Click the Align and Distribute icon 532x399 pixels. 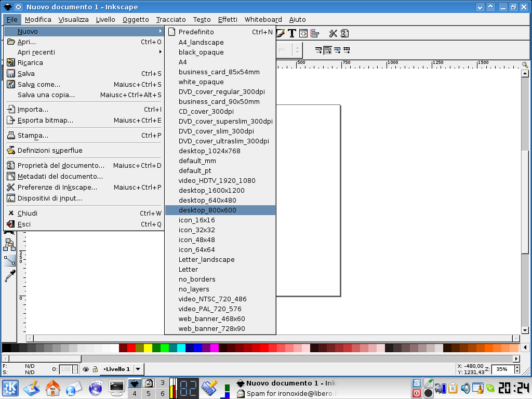pos(315,34)
